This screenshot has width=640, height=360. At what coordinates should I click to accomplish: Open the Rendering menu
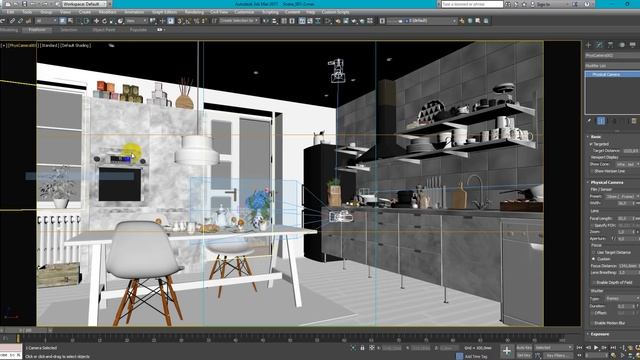click(194, 12)
